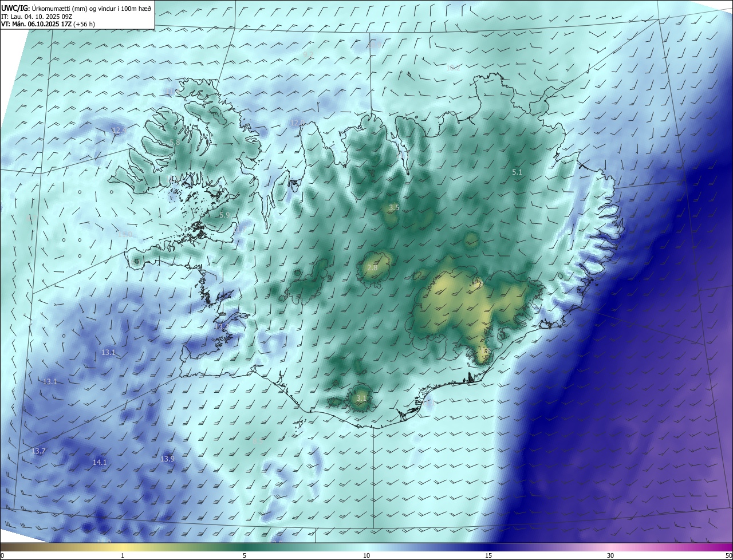The height and width of the screenshot is (560, 733).
Task: Click the 12.4 value label on the map
Action: tap(119, 131)
